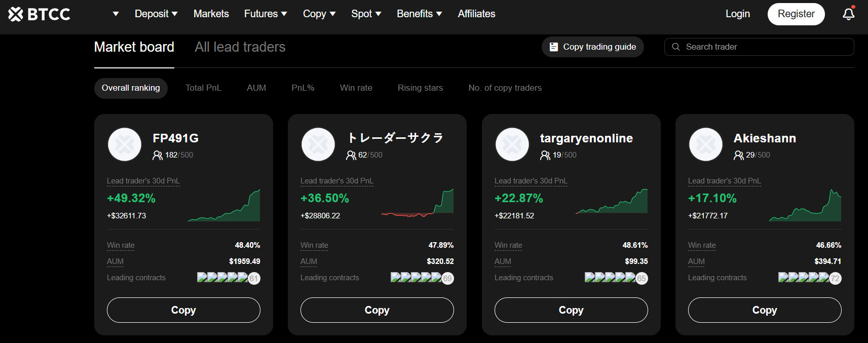Click the +61 leading contracts badge for FP491G
The height and width of the screenshot is (343, 868).
tap(254, 278)
